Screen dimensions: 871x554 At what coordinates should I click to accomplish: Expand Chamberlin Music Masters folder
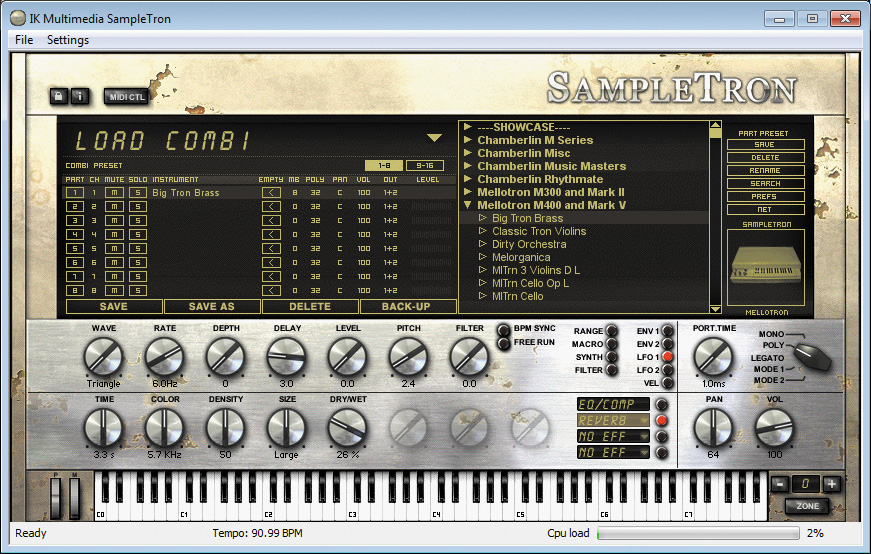pos(468,166)
